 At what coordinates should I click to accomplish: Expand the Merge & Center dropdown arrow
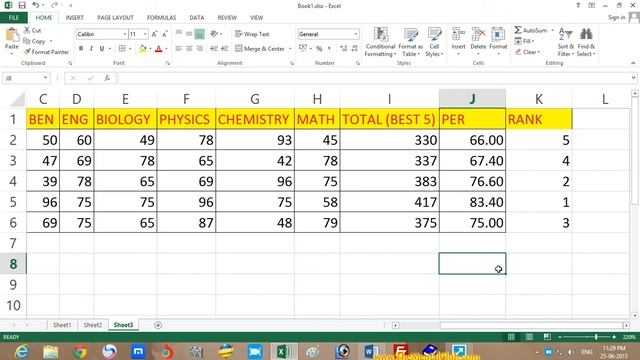pos(290,49)
